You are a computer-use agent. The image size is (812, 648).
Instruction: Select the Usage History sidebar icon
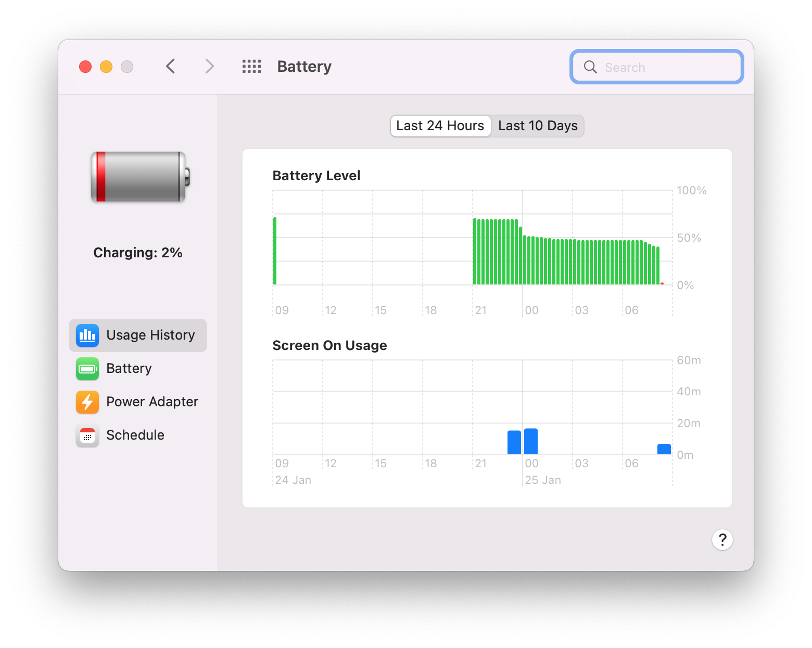click(x=87, y=335)
